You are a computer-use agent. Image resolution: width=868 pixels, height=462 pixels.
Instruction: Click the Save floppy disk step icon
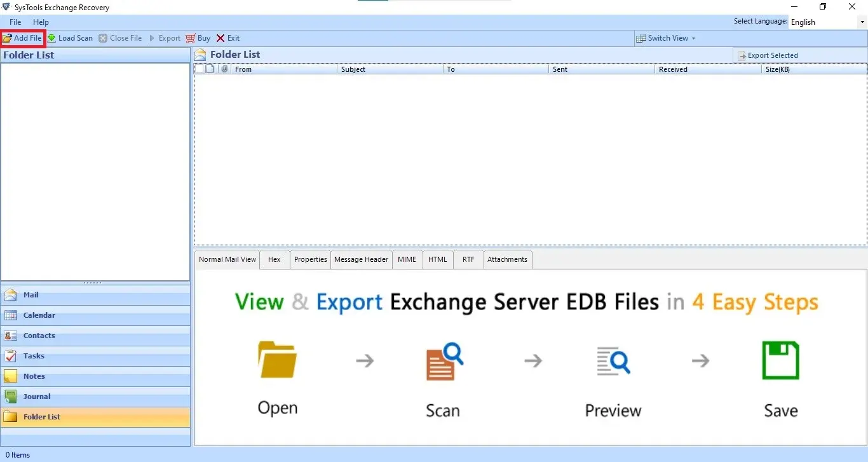point(780,360)
